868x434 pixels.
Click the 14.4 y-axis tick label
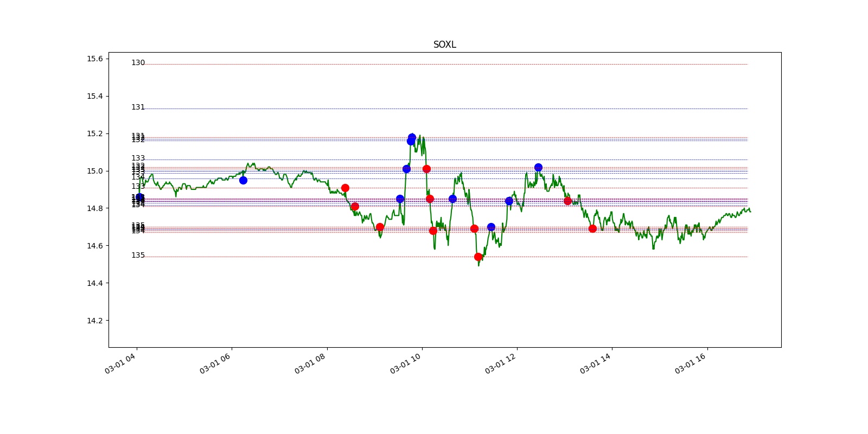click(x=94, y=283)
